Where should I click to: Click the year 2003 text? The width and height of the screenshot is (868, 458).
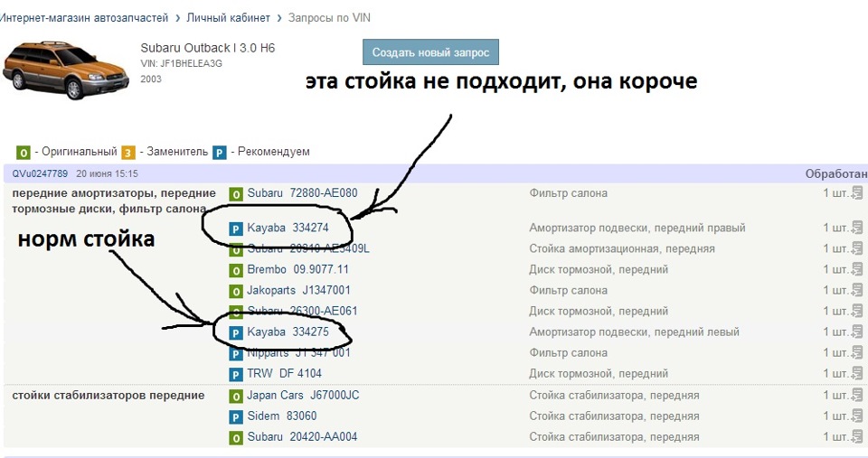click(x=151, y=79)
